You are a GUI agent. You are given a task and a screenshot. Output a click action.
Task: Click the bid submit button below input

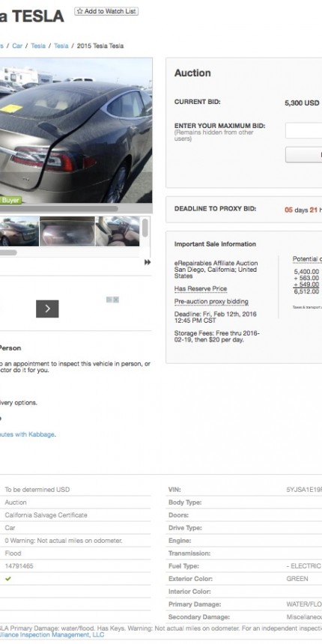[x=303, y=155]
